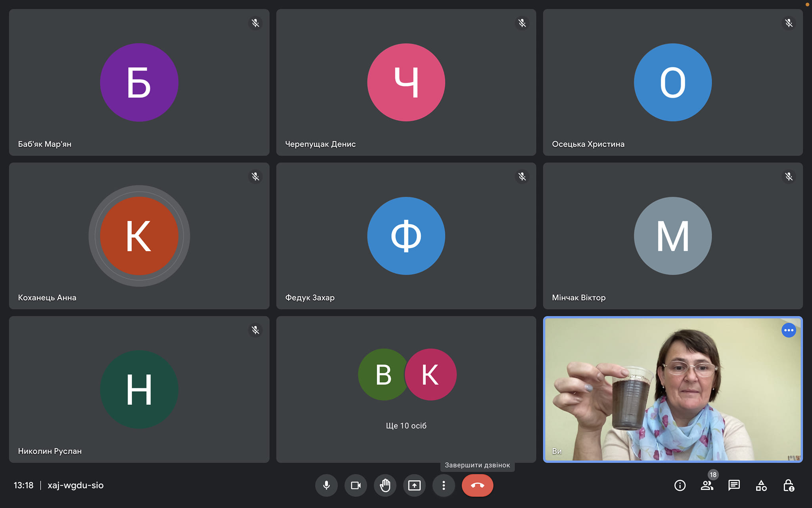Image resolution: width=812 pixels, height=508 pixels.
Task: End the call with the red hang-up button
Action: 477,485
